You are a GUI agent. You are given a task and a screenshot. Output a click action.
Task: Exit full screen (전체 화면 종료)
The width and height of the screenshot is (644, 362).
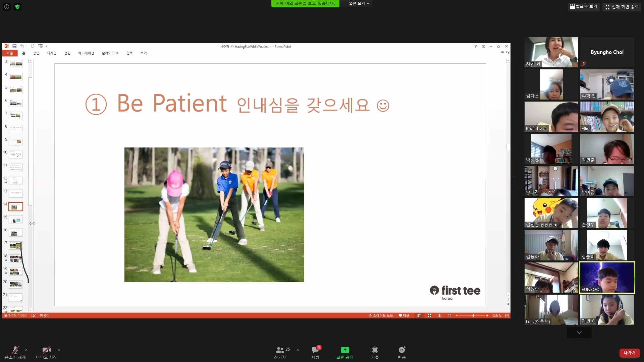[622, 7]
